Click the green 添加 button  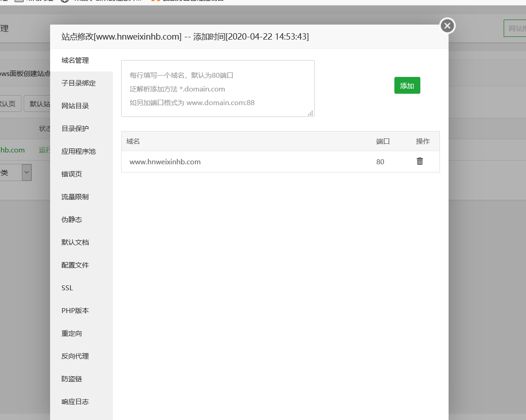[407, 86]
